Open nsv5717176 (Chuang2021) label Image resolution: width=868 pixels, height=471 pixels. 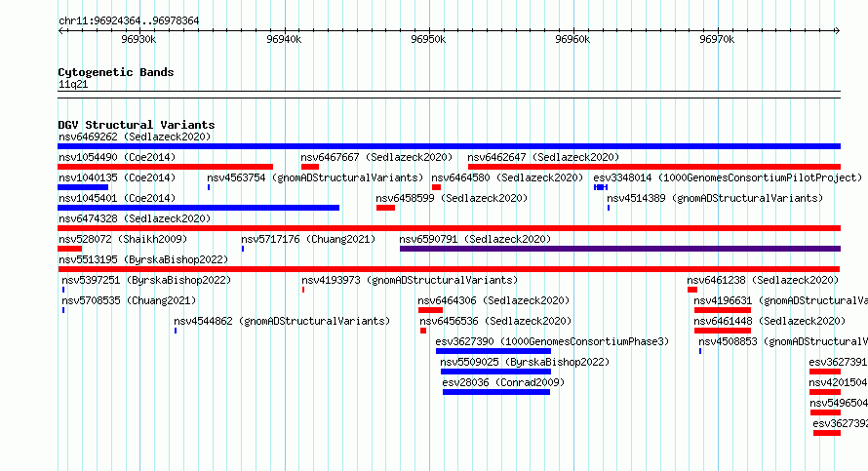[308, 239]
